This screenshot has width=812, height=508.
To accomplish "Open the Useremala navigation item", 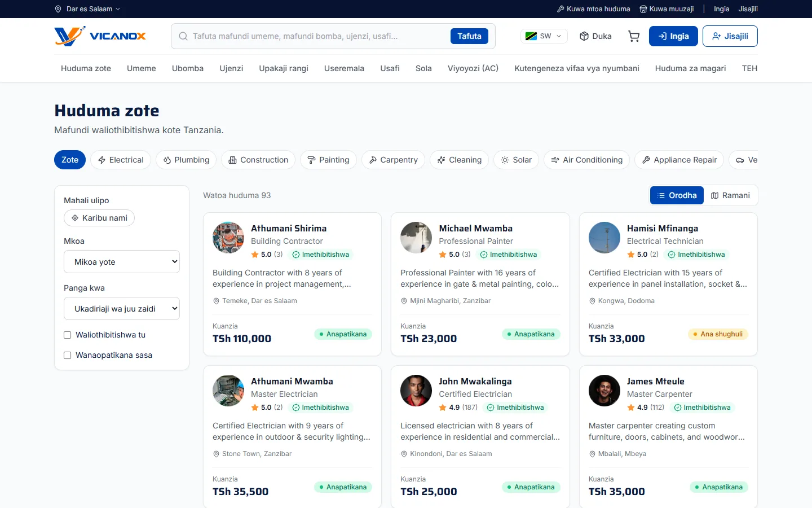I will coord(344,68).
